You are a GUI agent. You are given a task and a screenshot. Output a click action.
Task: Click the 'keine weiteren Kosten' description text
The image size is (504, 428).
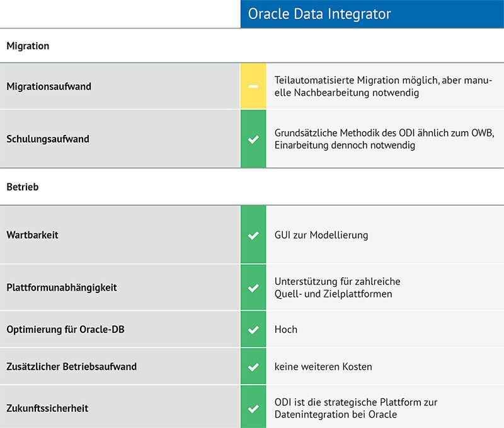tap(323, 366)
